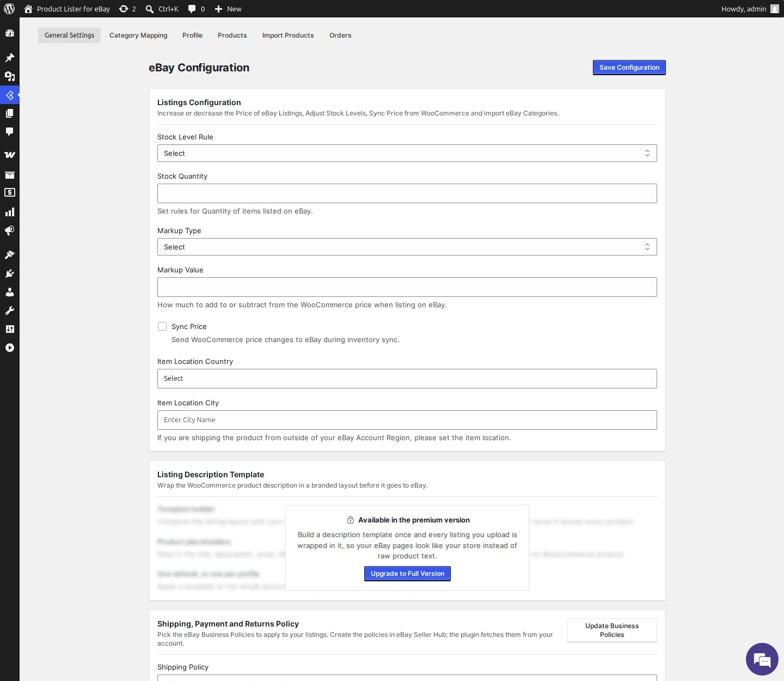784x681 pixels.
Task: Open Tools wrench icon in sidebar
Action: pos(10,311)
